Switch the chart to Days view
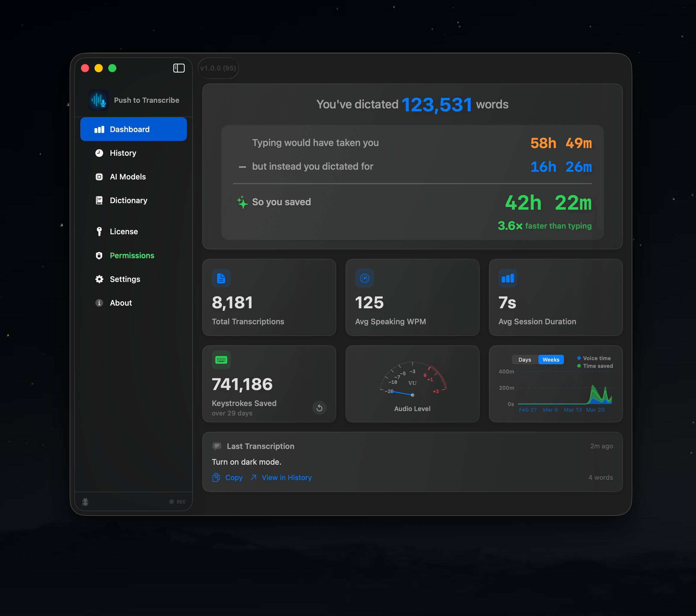 pos(525,359)
